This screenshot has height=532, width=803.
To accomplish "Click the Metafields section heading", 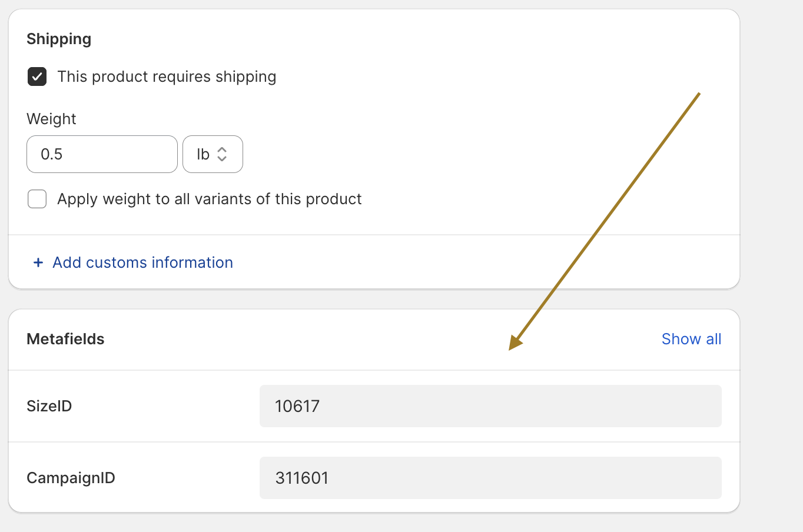I will pyautogui.click(x=65, y=339).
